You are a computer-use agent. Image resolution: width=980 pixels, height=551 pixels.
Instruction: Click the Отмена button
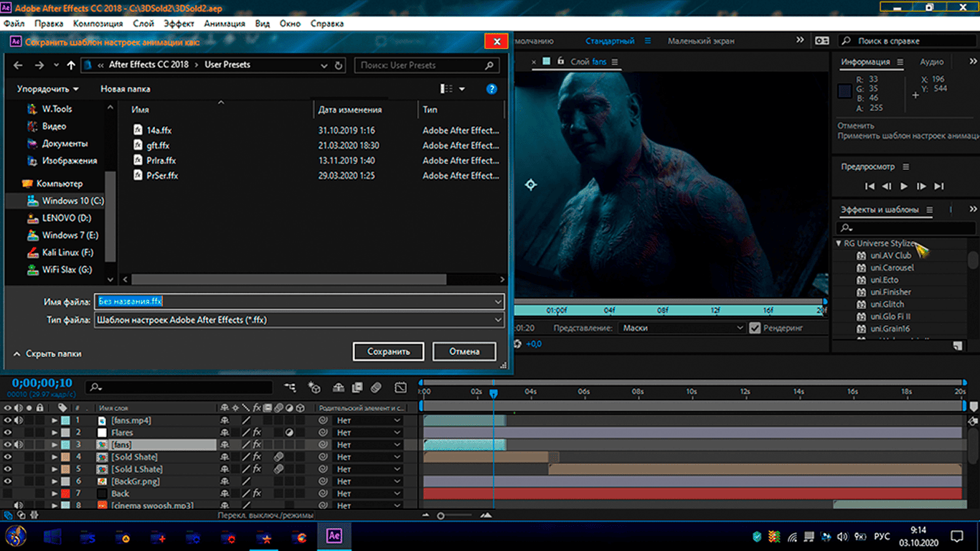464,352
